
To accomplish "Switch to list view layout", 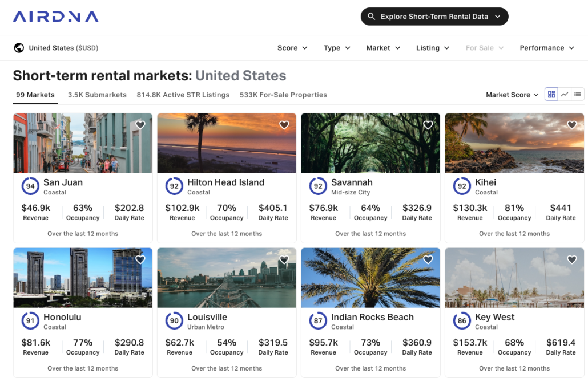I will (x=578, y=95).
